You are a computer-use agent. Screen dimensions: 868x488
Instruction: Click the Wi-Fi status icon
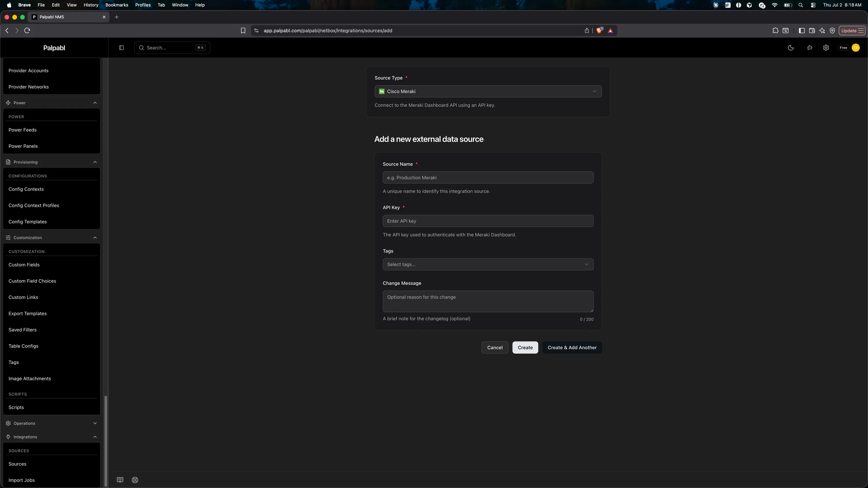[775, 5]
